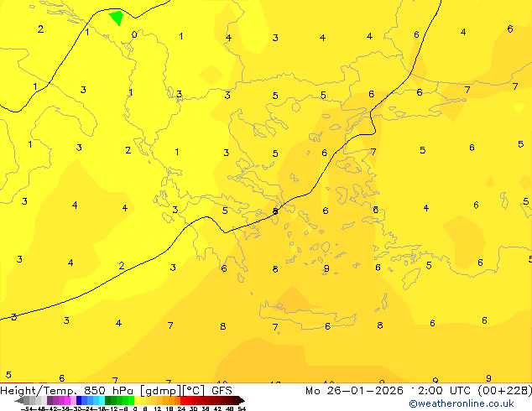Pick the bright yellow swatch in the legend
532x411 pixels.
coord(137,400)
